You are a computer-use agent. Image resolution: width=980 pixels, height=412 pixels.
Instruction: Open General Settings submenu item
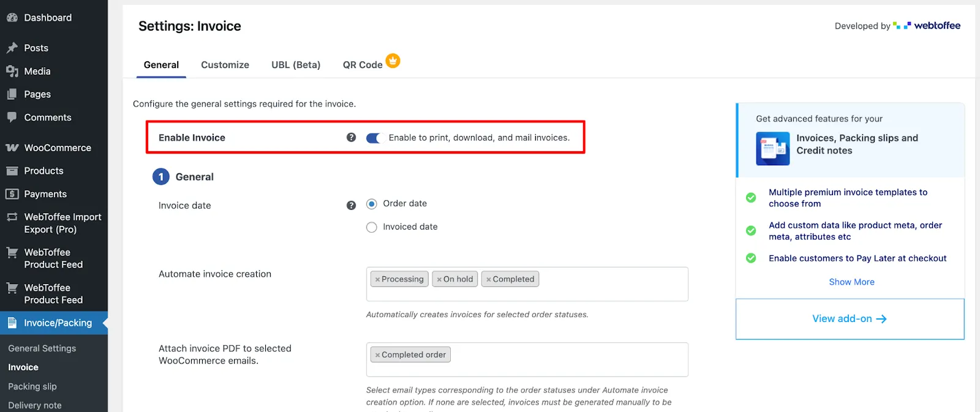(42, 348)
